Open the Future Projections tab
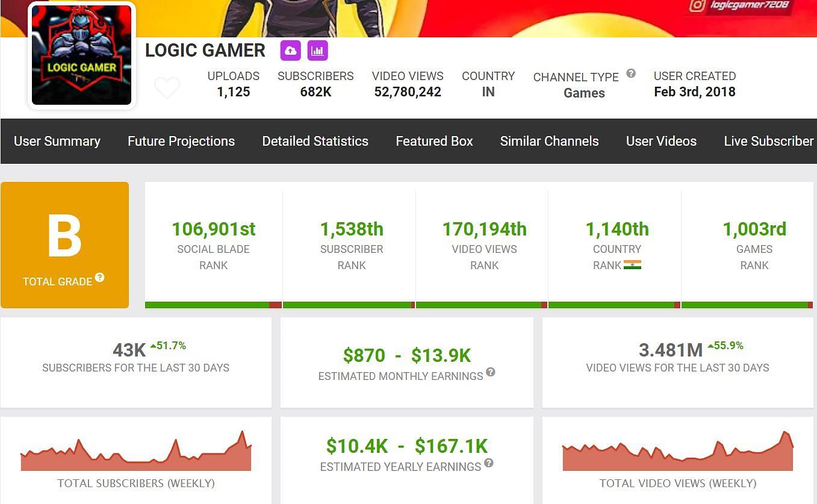817x504 pixels. click(181, 141)
